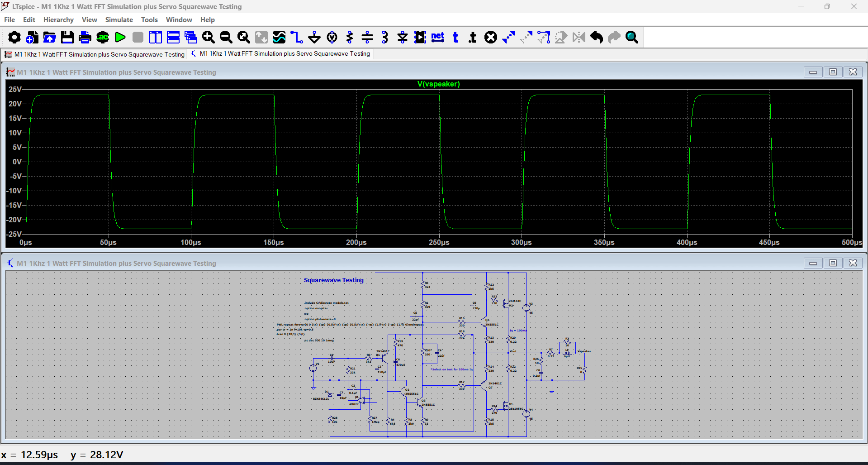Screen dimensions: 868x465
Task: Insert text comment with blue t
Action: coord(455,37)
